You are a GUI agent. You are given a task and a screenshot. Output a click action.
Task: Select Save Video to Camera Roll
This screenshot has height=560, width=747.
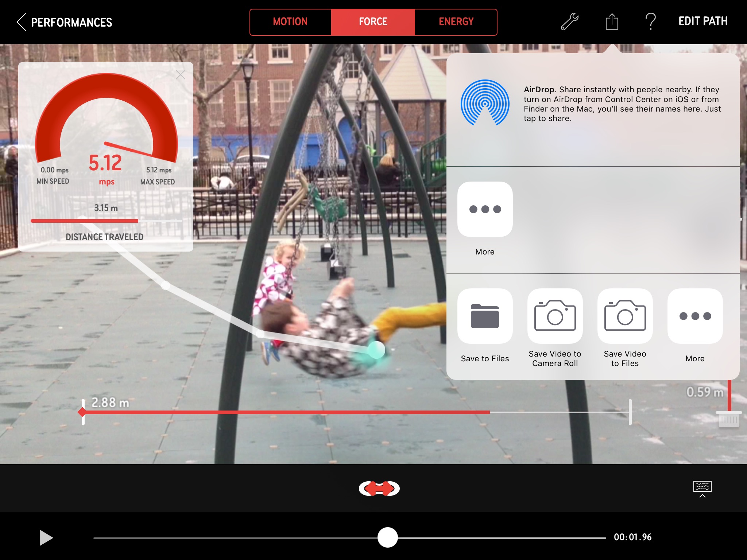pyautogui.click(x=555, y=316)
